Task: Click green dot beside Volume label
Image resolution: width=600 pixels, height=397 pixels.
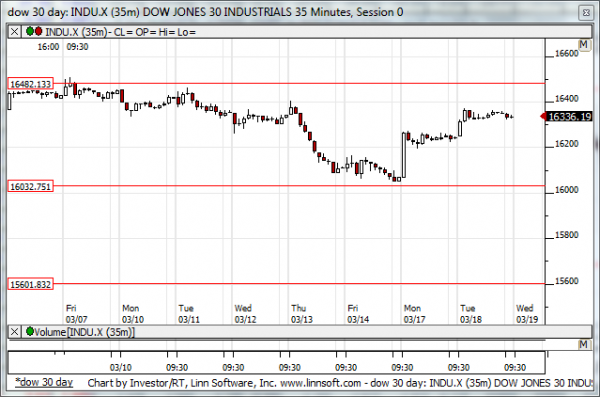Action: pos(30,331)
